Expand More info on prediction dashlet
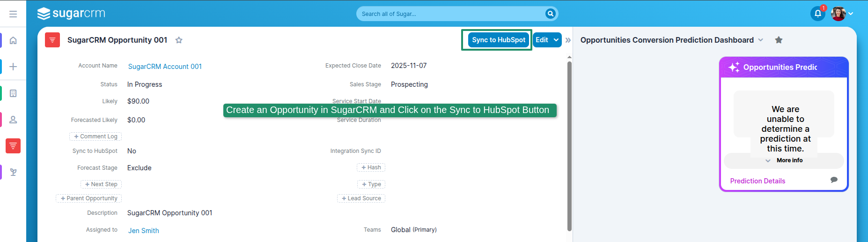Viewport: 868px width, 242px height. [x=784, y=160]
